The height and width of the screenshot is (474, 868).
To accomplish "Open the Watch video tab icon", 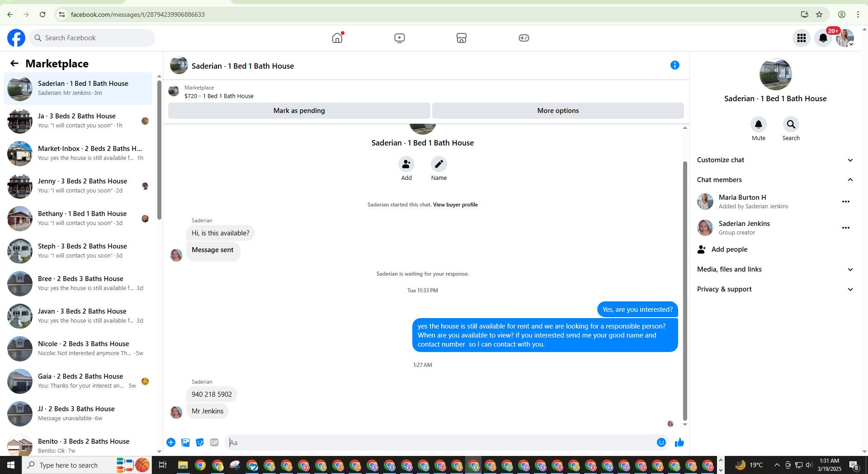I will pos(399,38).
